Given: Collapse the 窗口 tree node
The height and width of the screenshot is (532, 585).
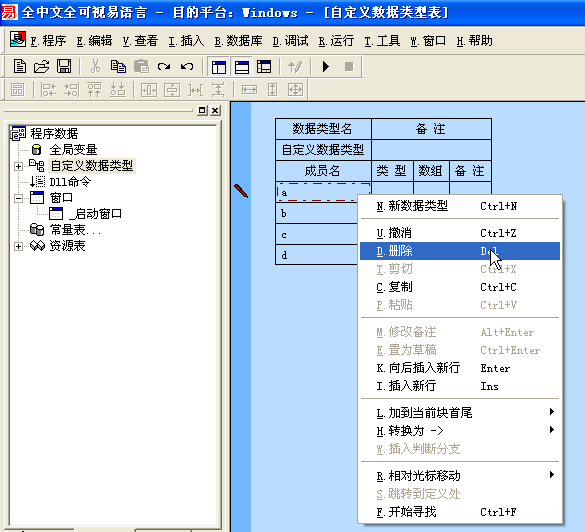Looking at the screenshot, I should coord(18,198).
